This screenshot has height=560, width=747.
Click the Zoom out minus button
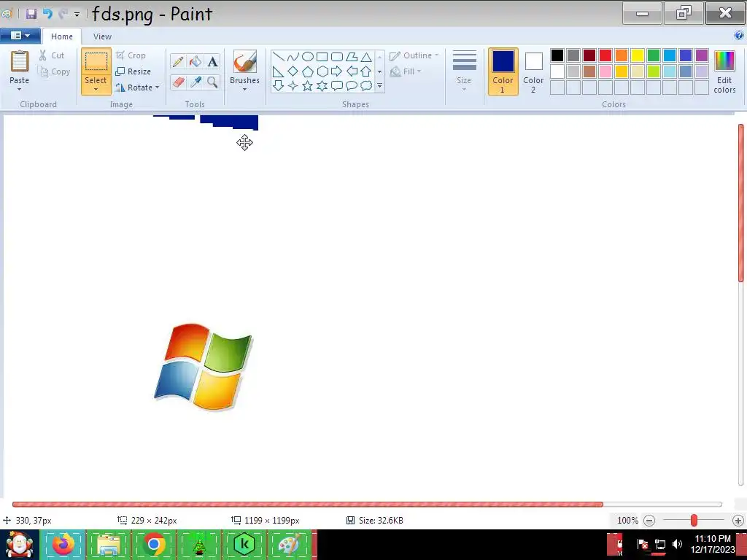click(x=649, y=521)
